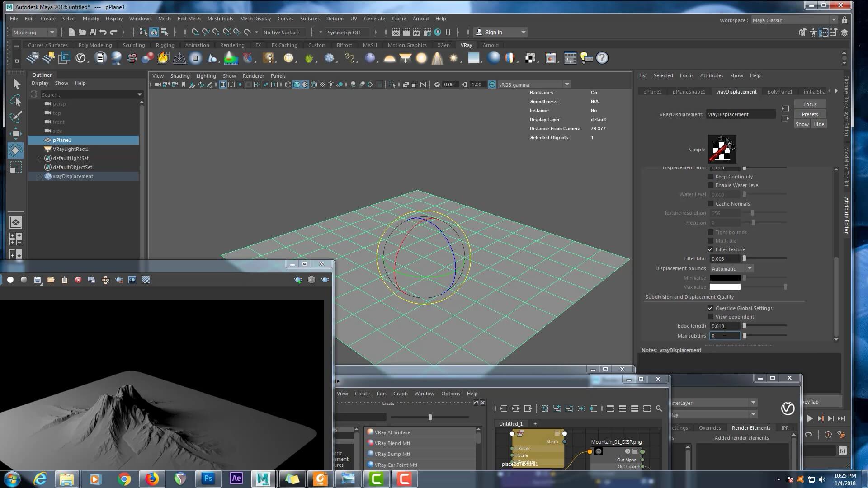Click the save image icon in VRay frame buffer
Screen dimensions: 868x488
38,280
